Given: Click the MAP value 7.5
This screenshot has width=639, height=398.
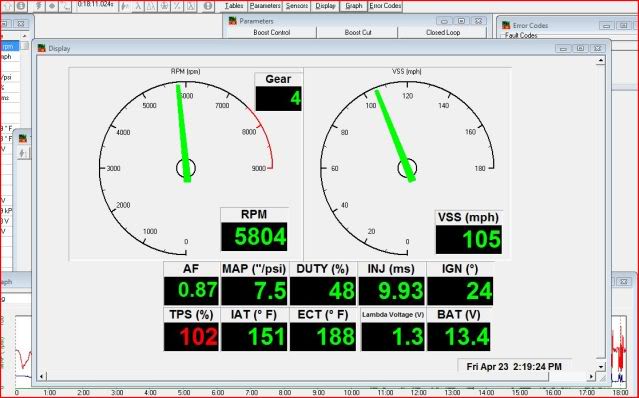Looking at the screenshot, I should (x=254, y=291).
